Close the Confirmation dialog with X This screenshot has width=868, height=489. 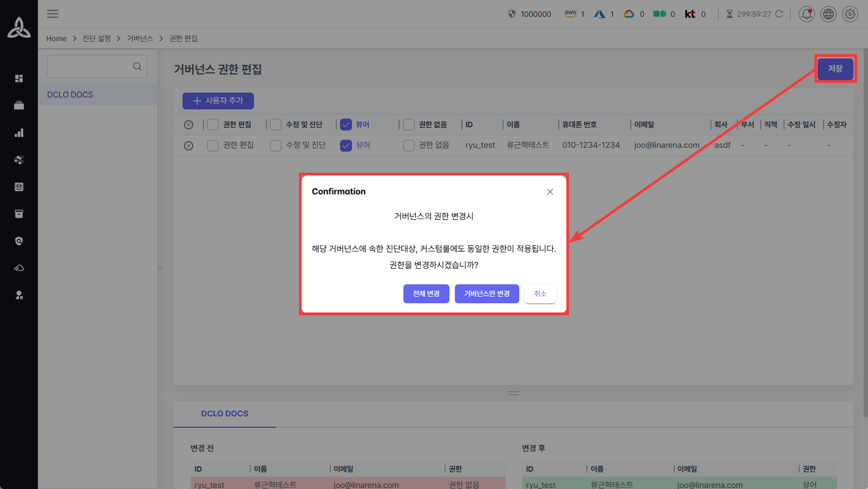[550, 192]
